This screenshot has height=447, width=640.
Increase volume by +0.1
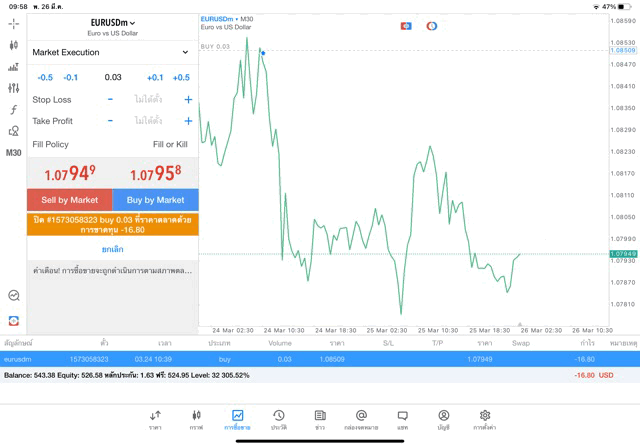(x=155, y=78)
